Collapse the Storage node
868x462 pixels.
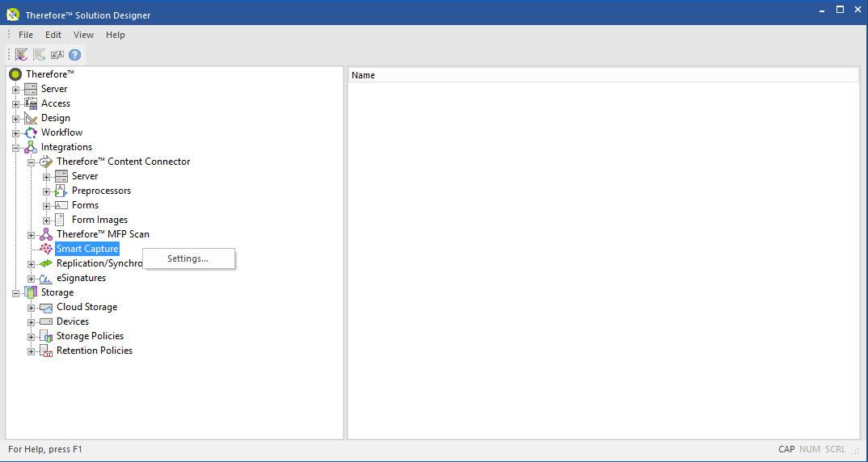tap(15, 293)
